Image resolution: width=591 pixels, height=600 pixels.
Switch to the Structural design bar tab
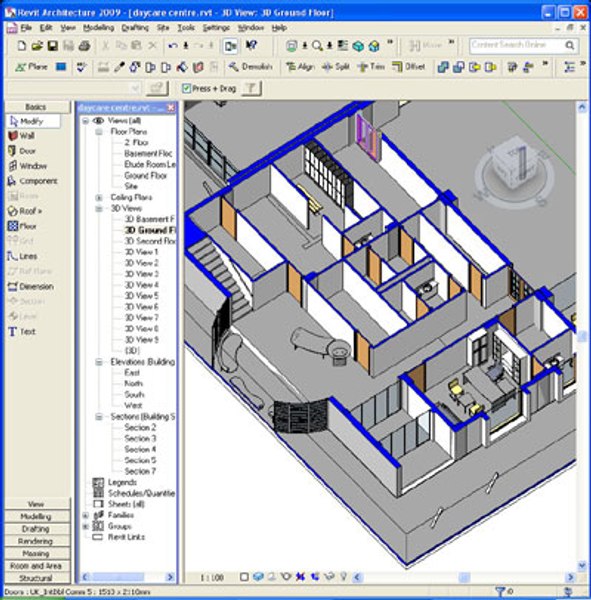(36, 578)
